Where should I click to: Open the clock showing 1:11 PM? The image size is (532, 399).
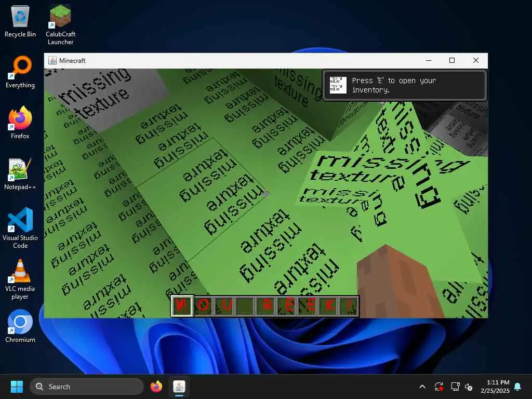pyautogui.click(x=495, y=387)
